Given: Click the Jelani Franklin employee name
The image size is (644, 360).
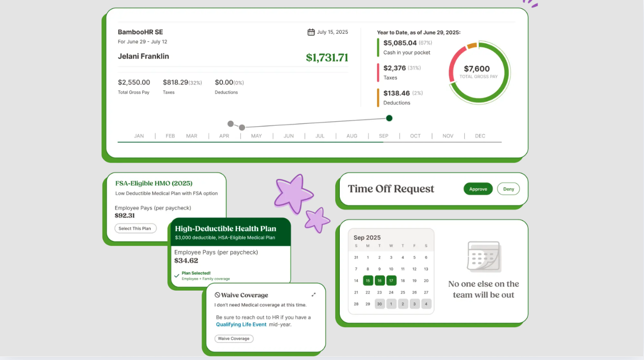Looking at the screenshot, I should [x=143, y=56].
